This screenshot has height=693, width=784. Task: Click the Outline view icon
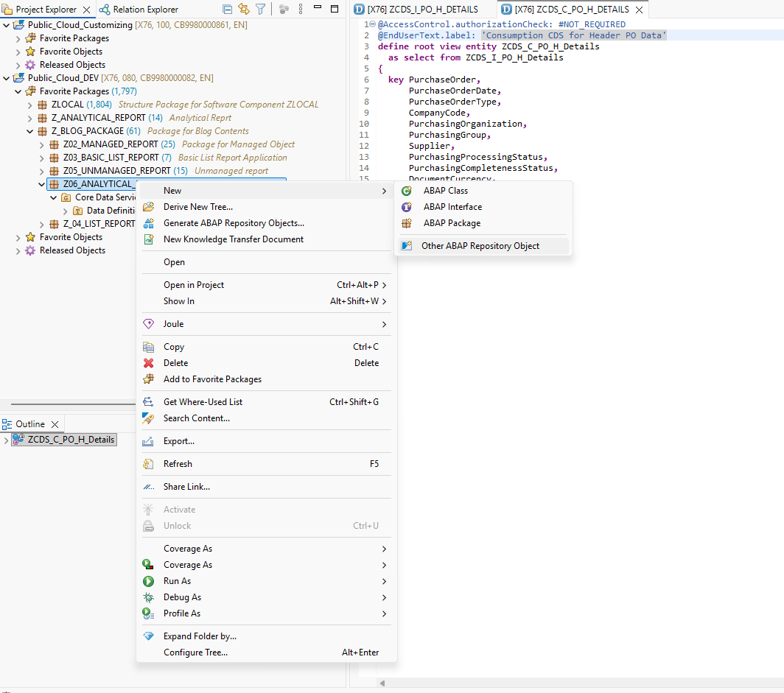click(7, 424)
